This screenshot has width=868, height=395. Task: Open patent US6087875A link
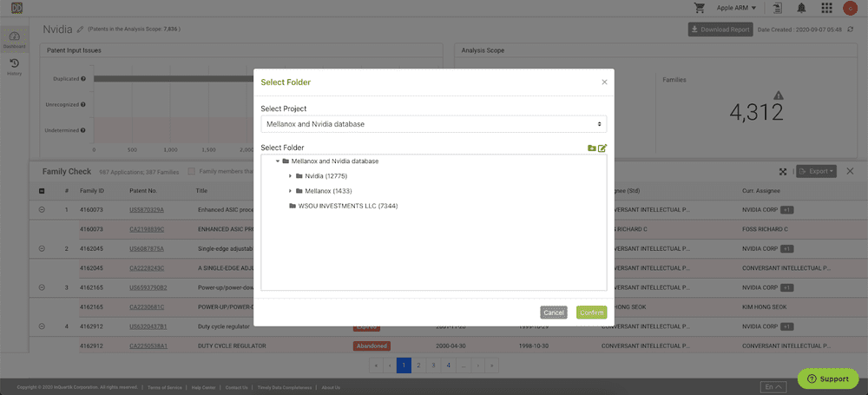pos(147,249)
